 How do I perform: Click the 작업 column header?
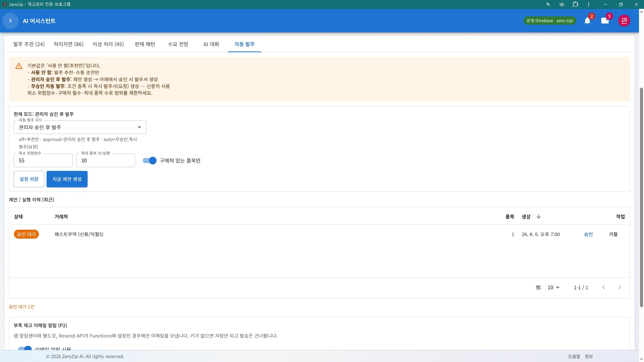(620, 217)
